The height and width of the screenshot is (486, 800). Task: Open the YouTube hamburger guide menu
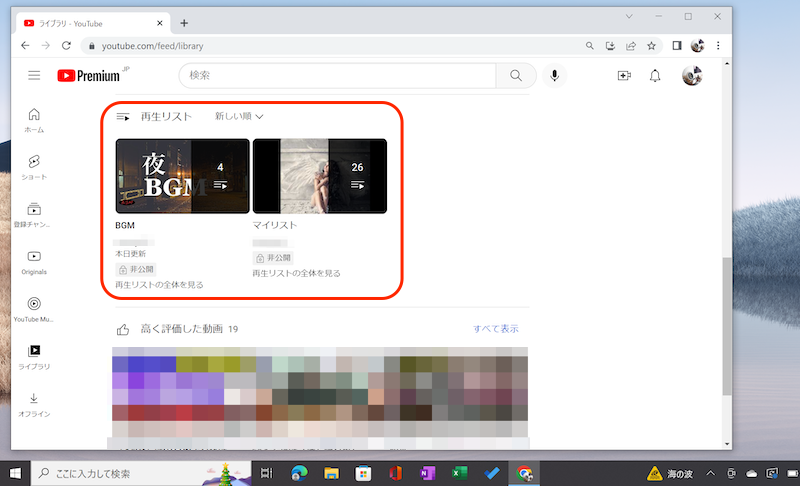click(x=34, y=76)
